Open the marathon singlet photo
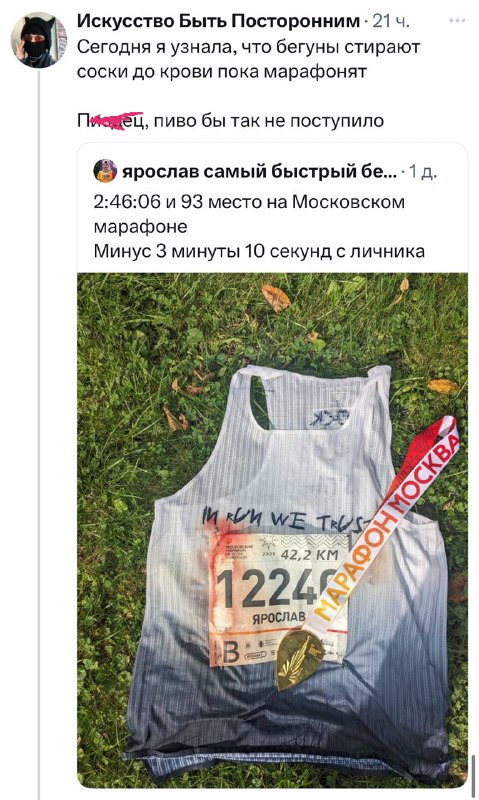 (272, 531)
